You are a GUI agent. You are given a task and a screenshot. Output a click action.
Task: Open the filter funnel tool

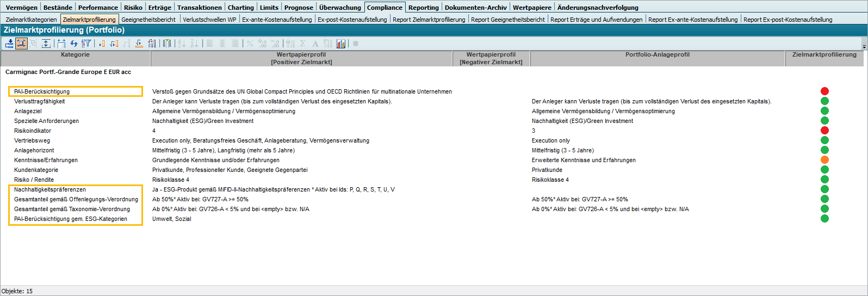86,44
